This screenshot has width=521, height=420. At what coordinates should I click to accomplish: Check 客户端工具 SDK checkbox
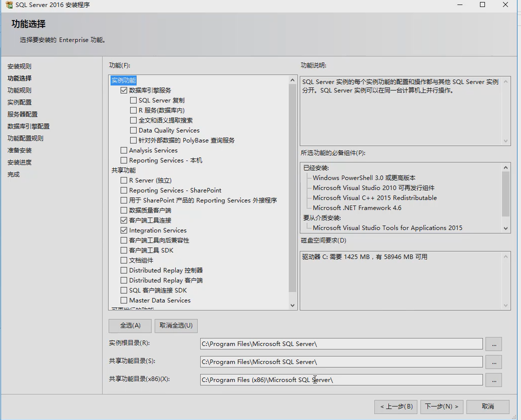(124, 250)
